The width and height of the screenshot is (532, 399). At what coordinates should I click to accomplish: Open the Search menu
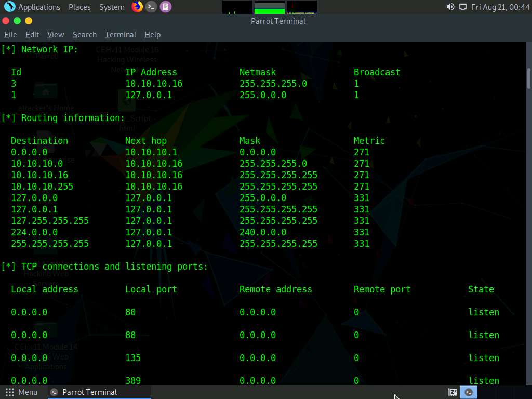[85, 35]
